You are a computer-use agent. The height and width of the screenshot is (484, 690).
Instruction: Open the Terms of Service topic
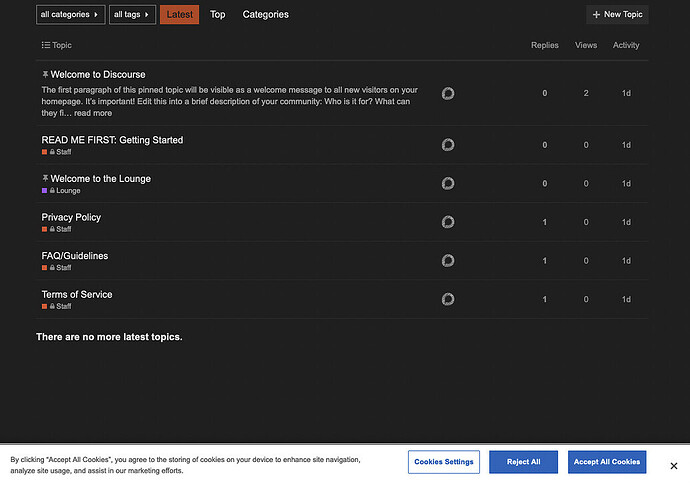77,294
